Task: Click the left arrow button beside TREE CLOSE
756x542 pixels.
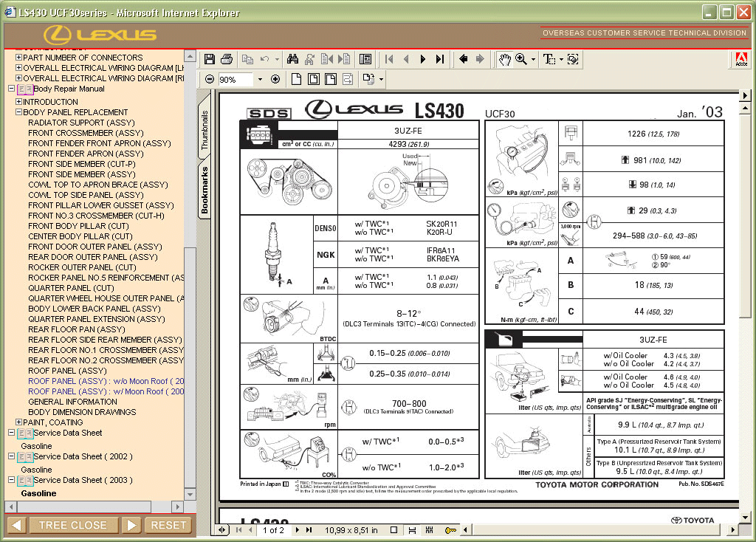Action: pyautogui.click(x=16, y=525)
